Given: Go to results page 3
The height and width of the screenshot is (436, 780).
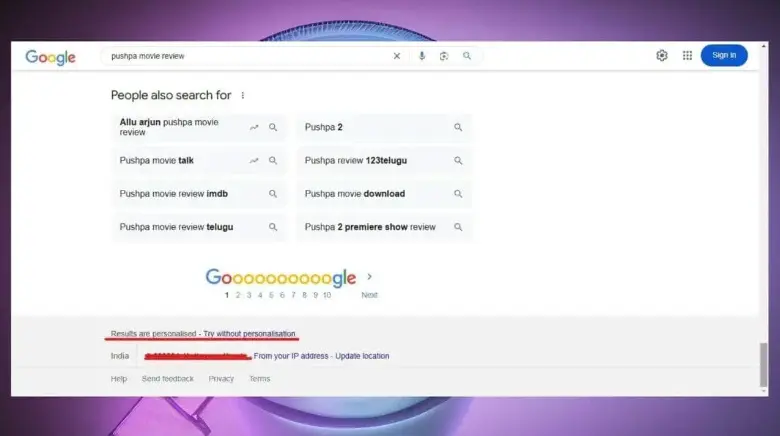Looking at the screenshot, I should pyautogui.click(x=249, y=295).
